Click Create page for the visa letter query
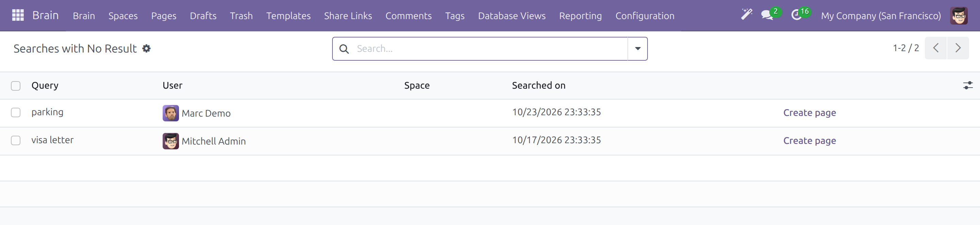Viewport: 980px width, 225px height. (x=809, y=140)
